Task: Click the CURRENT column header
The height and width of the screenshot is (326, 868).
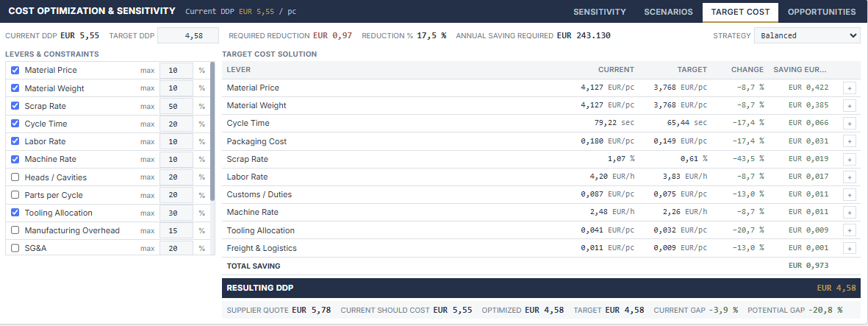Action: click(616, 70)
